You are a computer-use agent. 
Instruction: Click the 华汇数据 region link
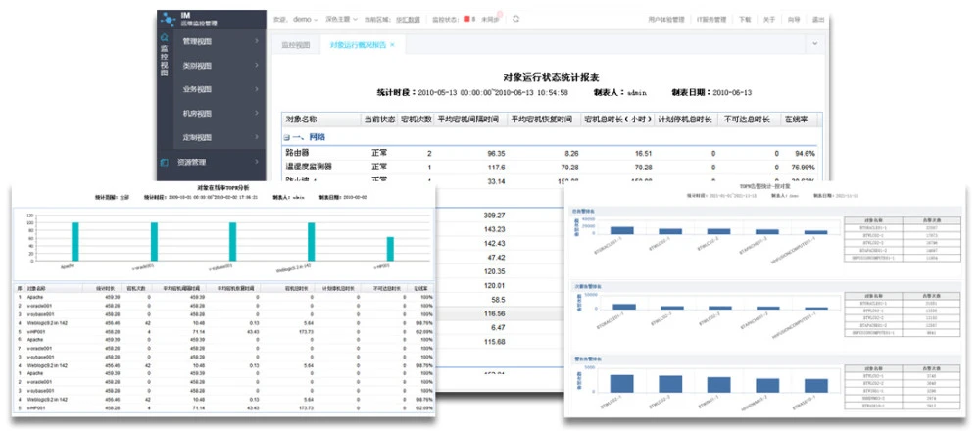click(408, 20)
